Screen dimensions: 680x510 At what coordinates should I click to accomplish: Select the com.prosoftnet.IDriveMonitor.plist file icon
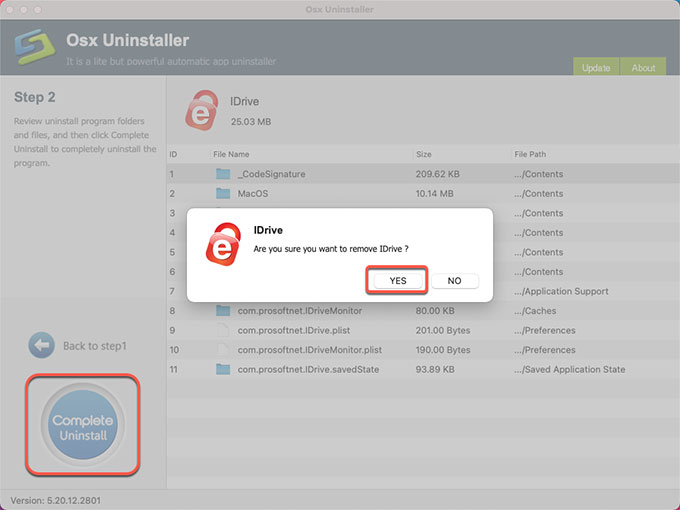pyautogui.click(x=223, y=350)
